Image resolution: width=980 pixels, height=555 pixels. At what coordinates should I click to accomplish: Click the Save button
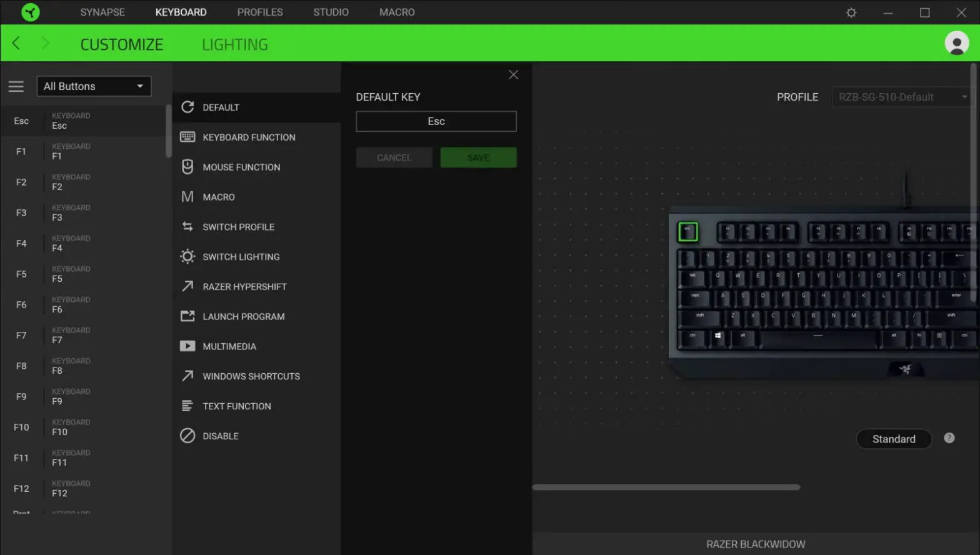click(478, 157)
